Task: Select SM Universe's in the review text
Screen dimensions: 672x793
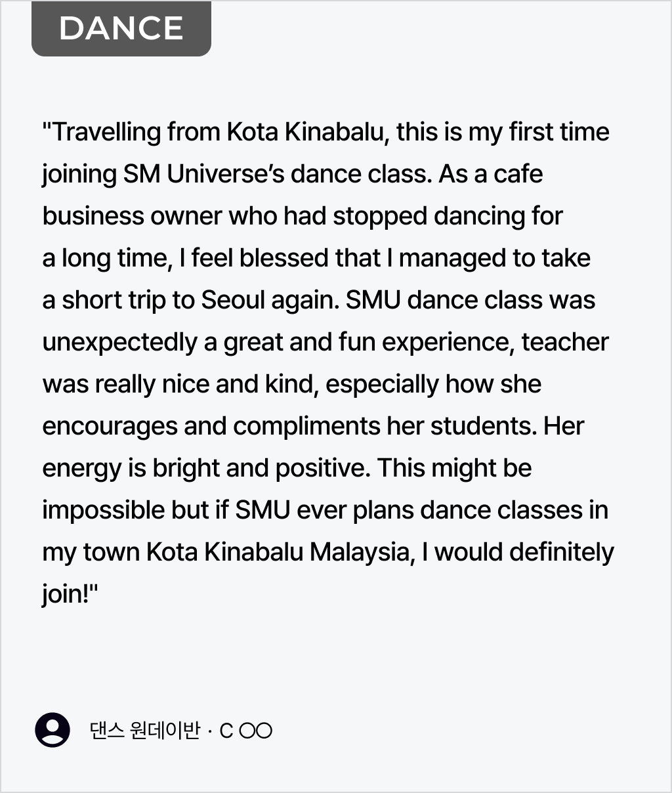Action: pos(203,174)
